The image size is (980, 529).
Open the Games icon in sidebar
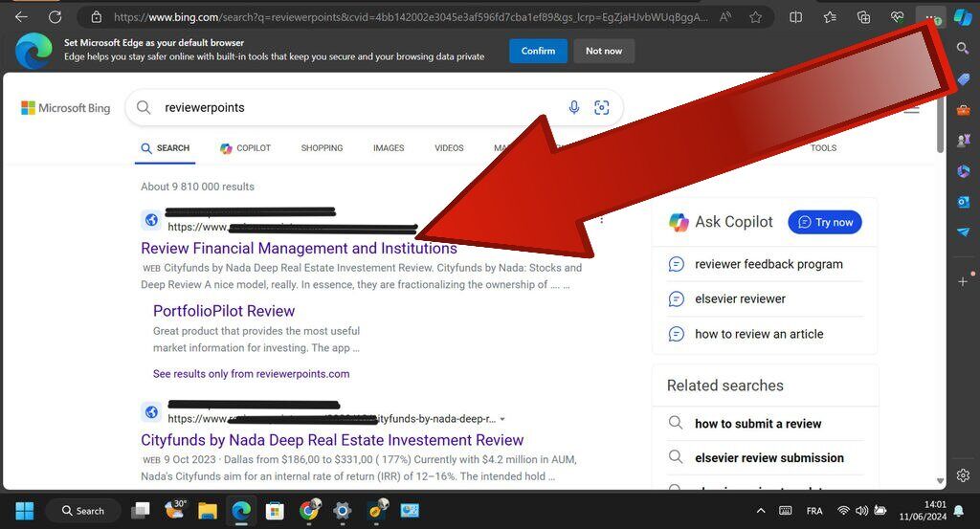pyautogui.click(x=963, y=141)
